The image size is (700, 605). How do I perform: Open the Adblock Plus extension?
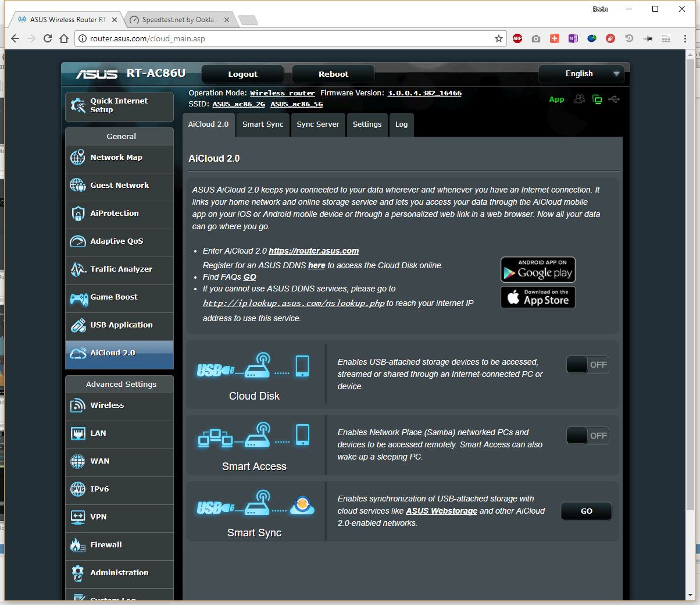[517, 38]
